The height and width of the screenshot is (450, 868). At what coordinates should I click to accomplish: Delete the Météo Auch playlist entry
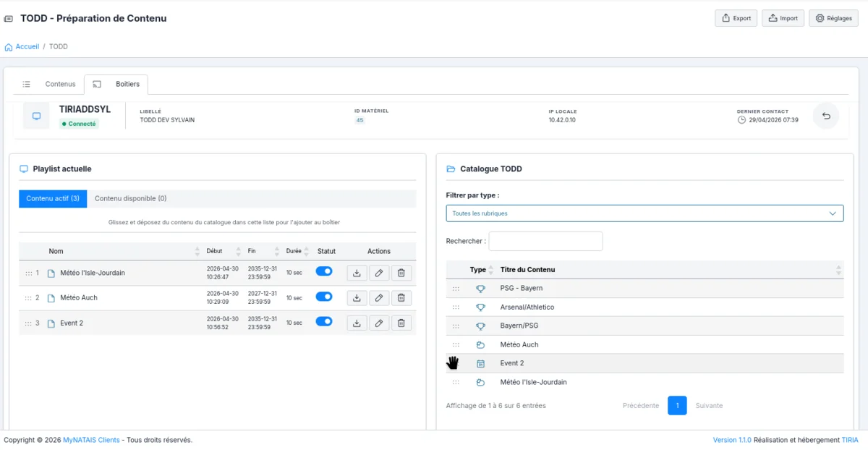(401, 298)
